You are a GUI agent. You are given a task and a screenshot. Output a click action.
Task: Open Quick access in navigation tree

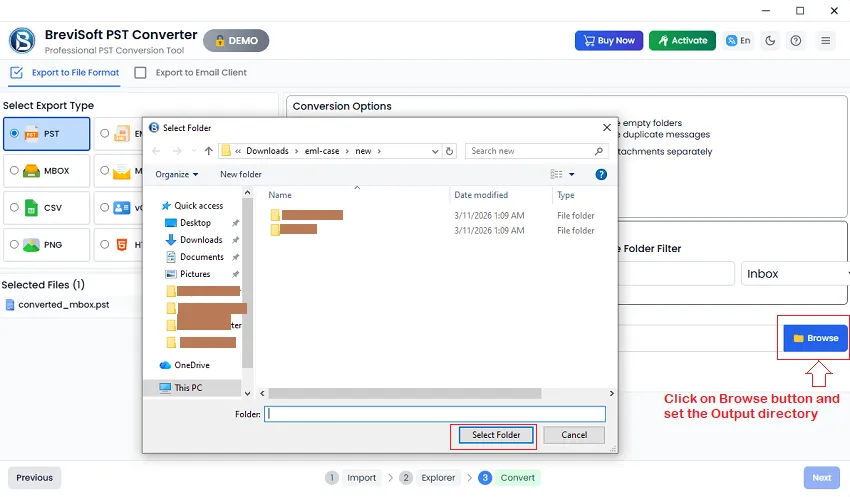pyautogui.click(x=192, y=205)
